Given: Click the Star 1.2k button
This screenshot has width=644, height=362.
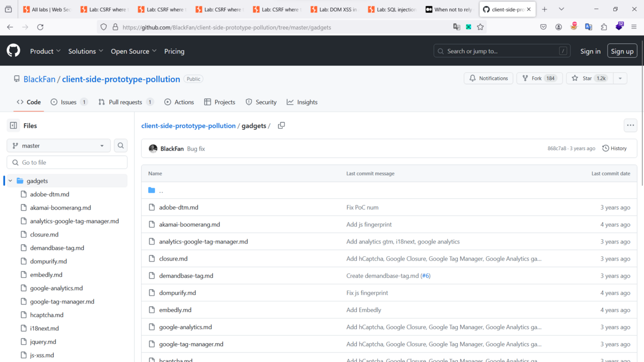Looking at the screenshot, I should coord(589,78).
